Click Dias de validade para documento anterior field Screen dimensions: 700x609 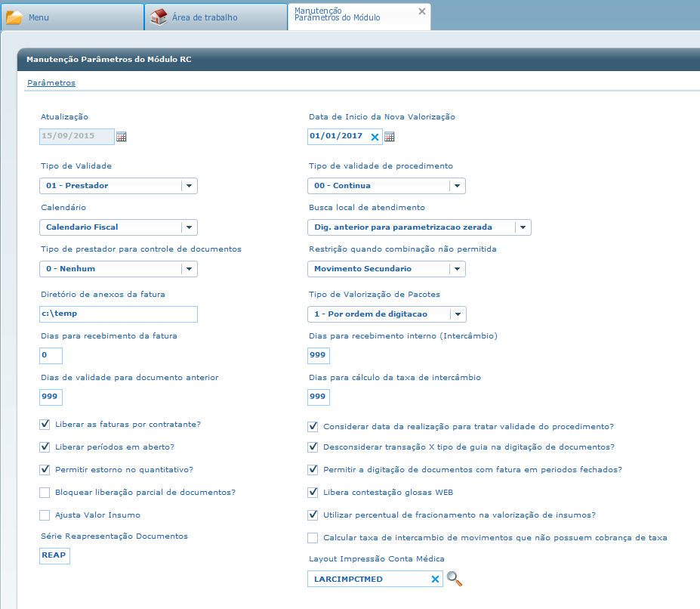(x=51, y=397)
